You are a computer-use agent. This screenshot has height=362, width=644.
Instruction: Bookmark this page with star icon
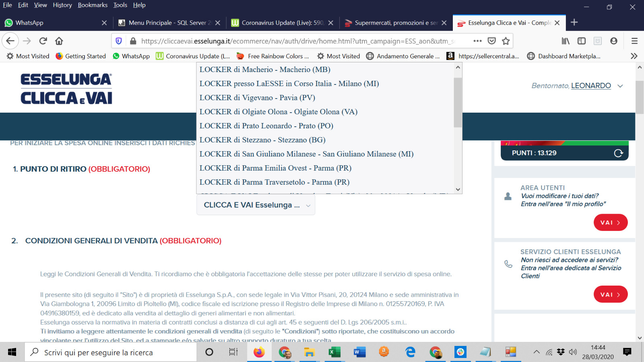tap(506, 41)
